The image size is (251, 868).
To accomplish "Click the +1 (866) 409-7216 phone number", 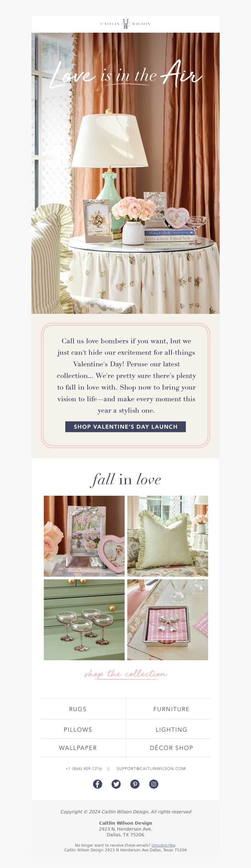I will pos(84,768).
